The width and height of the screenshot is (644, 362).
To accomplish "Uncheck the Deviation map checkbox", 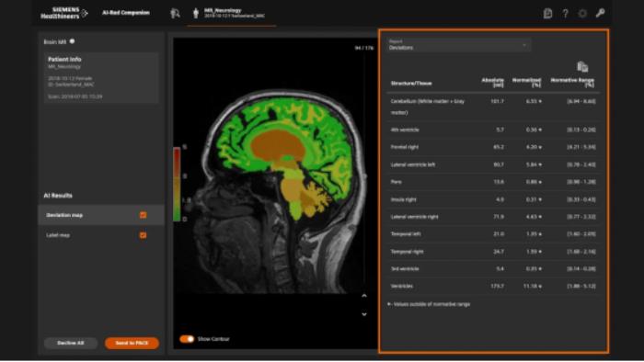I will (143, 215).
